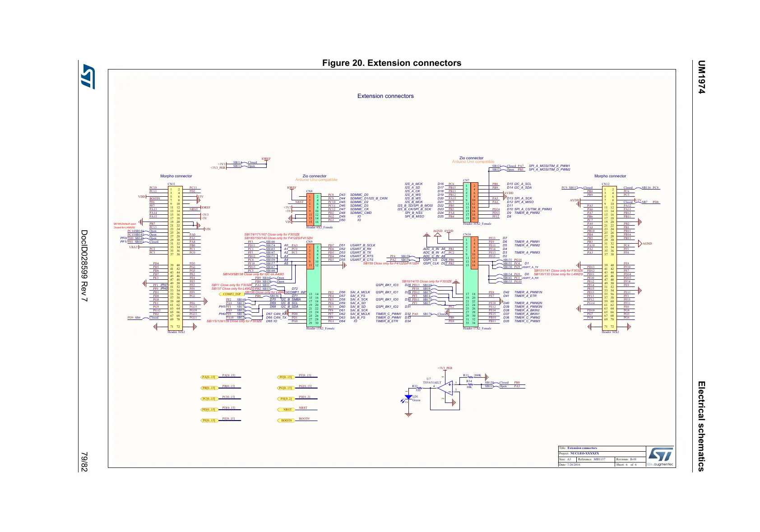
Task: Click the CN11 connector designator
Action: click(171, 184)
